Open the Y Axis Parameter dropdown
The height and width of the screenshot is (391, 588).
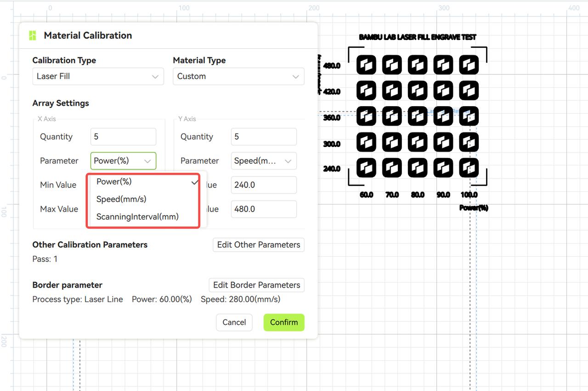(x=264, y=161)
